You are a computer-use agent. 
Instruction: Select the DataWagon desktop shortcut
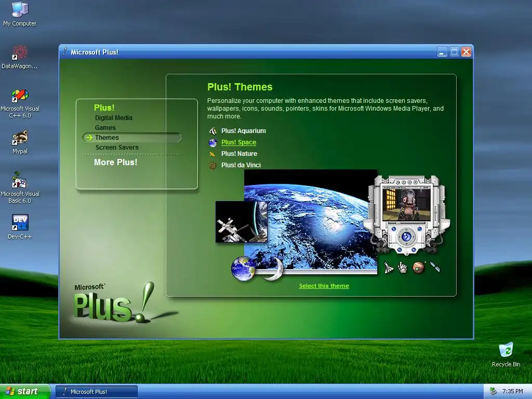pos(20,57)
